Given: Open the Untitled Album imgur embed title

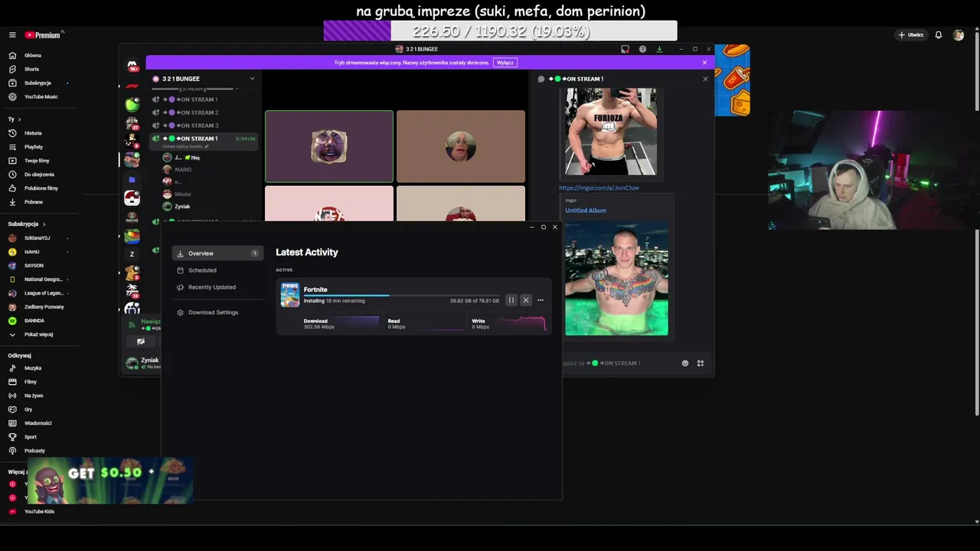Looking at the screenshot, I should tap(586, 210).
